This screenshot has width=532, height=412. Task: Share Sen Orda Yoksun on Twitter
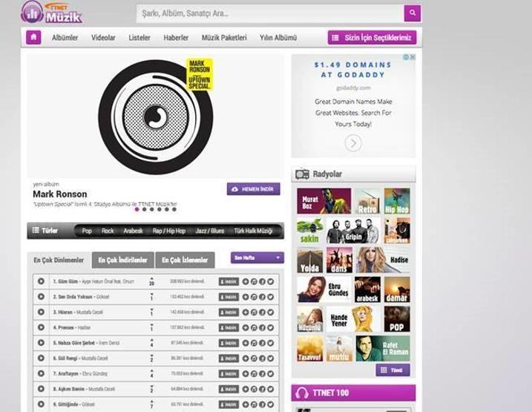pyautogui.click(x=270, y=297)
